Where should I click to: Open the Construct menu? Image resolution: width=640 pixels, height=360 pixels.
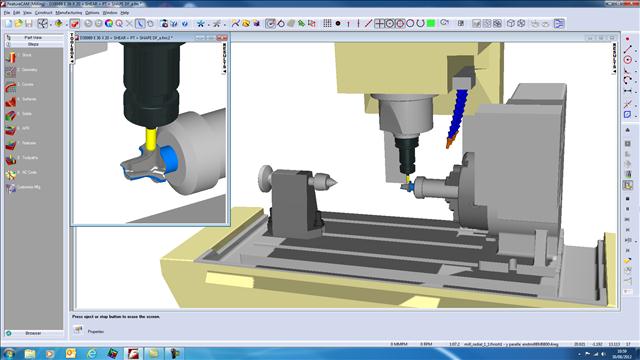tap(43, 13)
